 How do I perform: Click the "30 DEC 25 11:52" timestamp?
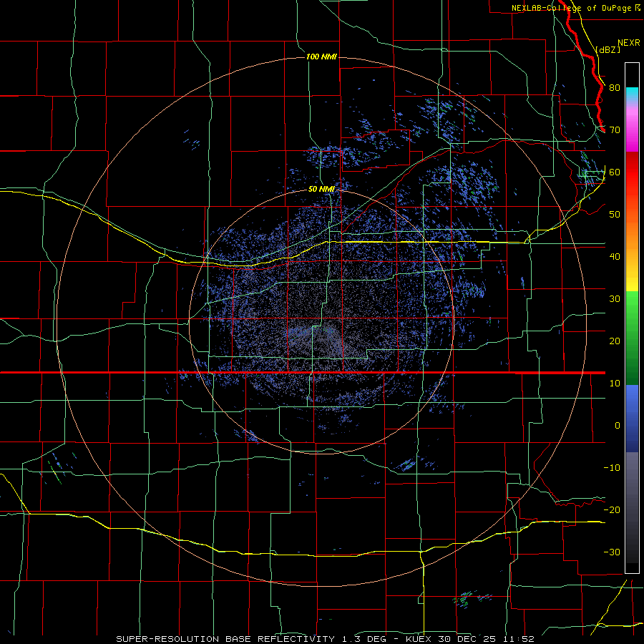tap(487, 639)
